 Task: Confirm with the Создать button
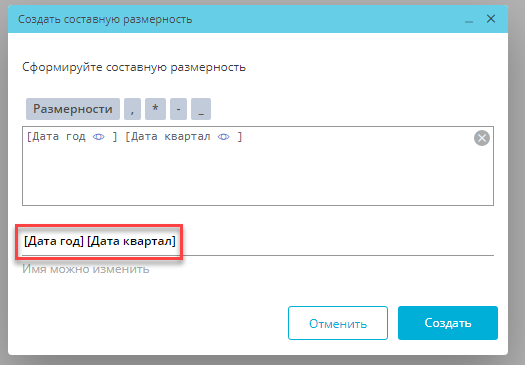click(448, 323)
